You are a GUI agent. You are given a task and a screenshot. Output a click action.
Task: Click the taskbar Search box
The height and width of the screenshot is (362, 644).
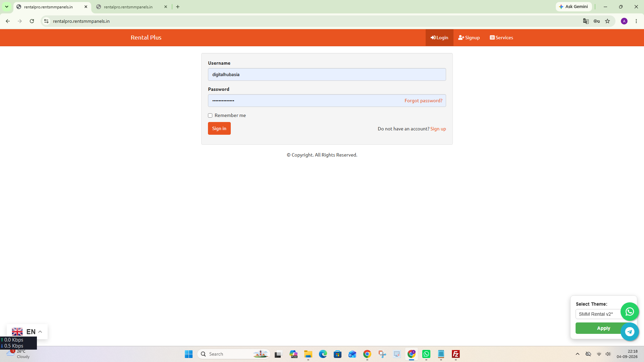234,354
